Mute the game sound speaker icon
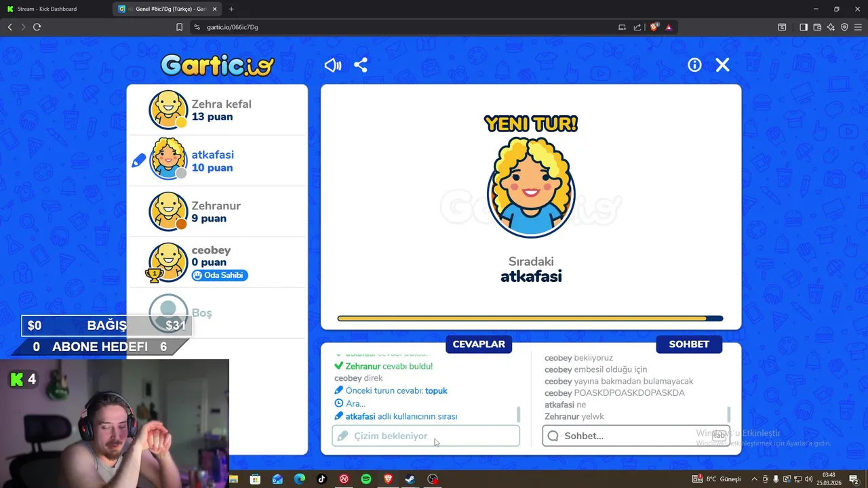 pyautogui.click(x=332, y=65)
